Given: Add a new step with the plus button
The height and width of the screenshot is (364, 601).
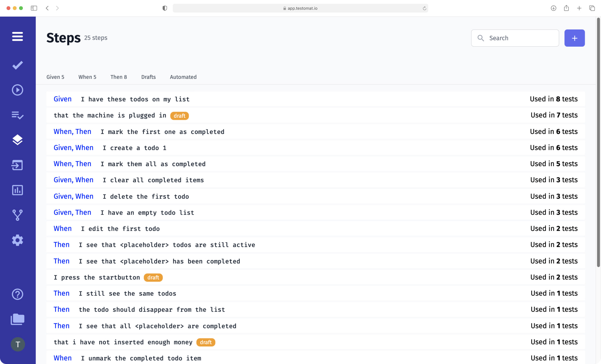Looking at the screenshot, I should tap(574, 38).
